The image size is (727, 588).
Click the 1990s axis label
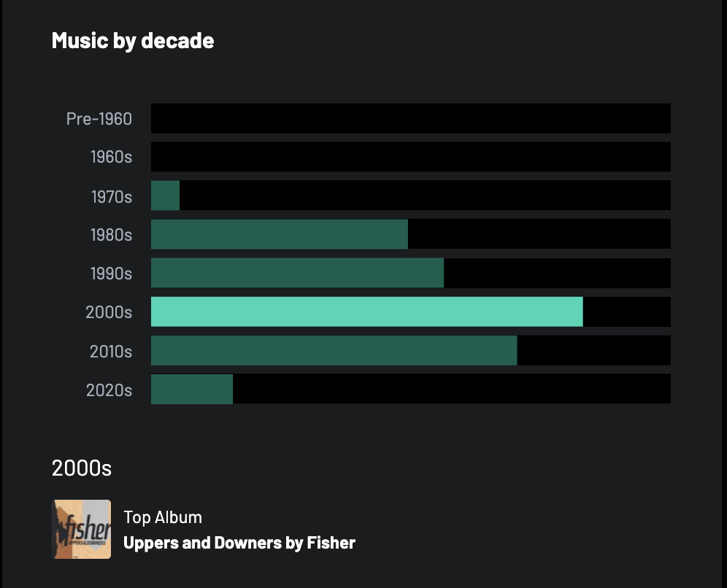tap(111, 274)
